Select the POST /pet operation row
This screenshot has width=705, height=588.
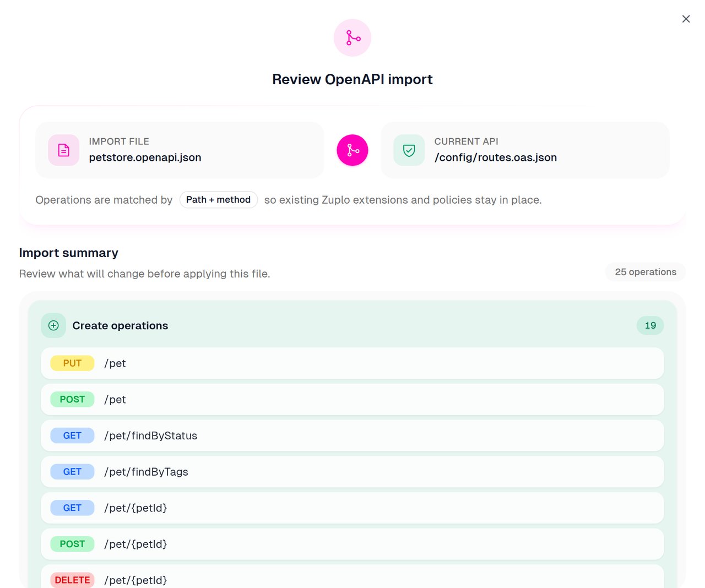point(352,399)
